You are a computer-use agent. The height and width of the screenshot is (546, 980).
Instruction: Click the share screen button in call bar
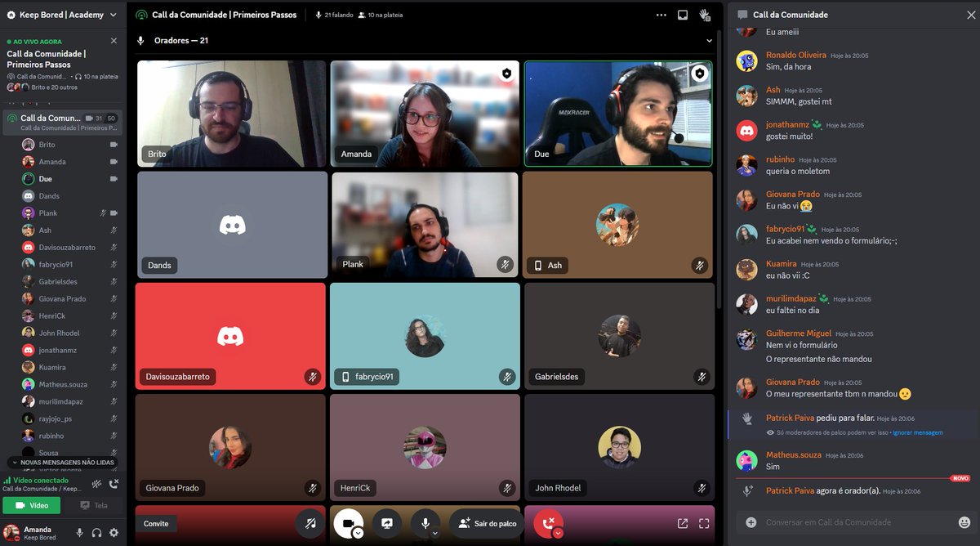[386, 523]
